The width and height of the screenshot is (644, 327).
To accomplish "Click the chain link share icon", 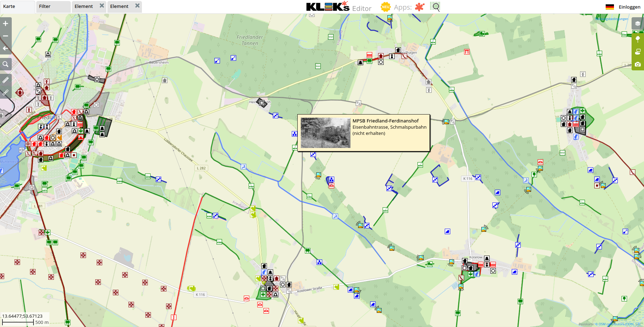I will pos(6,92).
